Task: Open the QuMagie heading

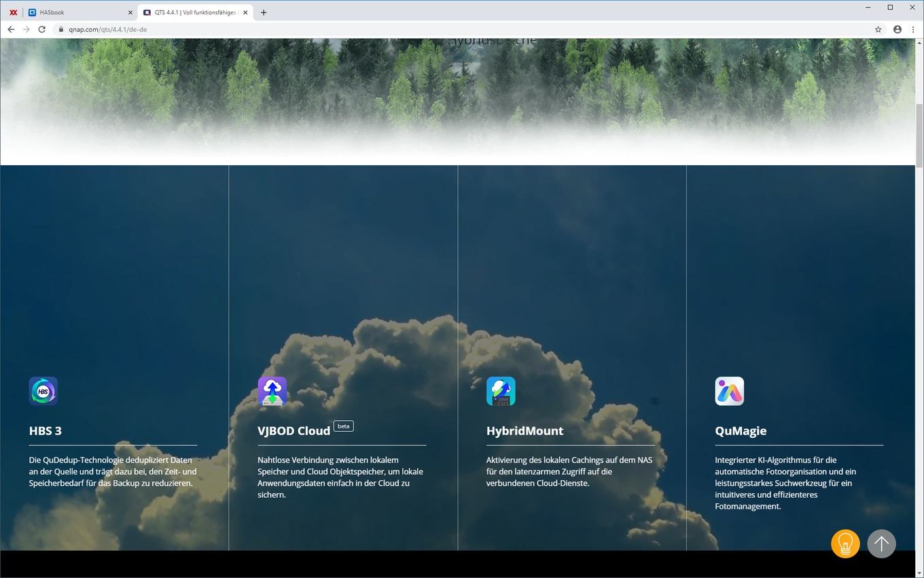Action: pyautogui.click(x=741, y=430)
